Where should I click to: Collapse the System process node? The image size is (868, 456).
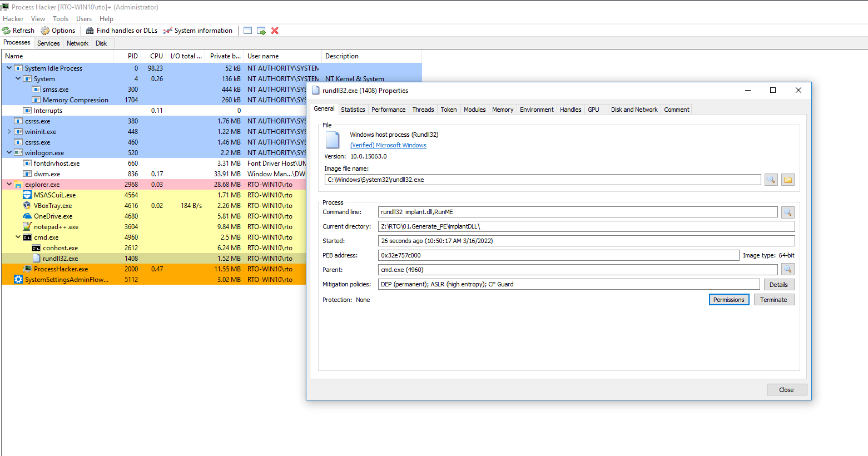pos(18,78)
